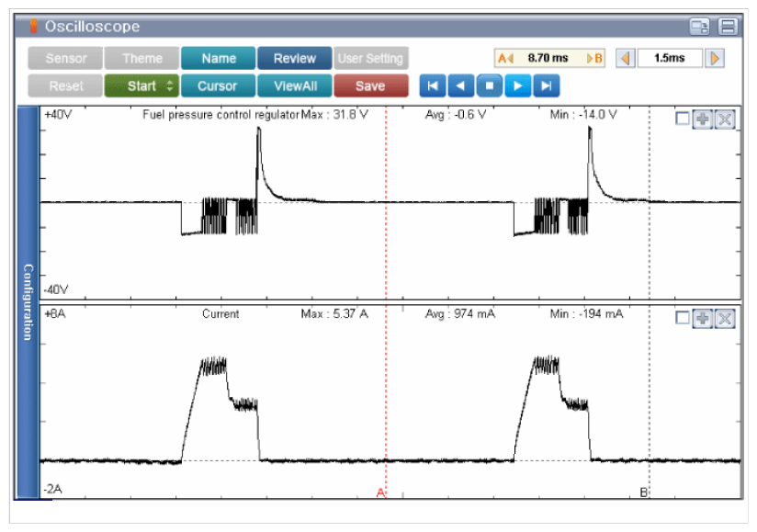This screenshot has height=532, width=757.
Task: Click the plus icon on voltage channel
Action: 703,119
